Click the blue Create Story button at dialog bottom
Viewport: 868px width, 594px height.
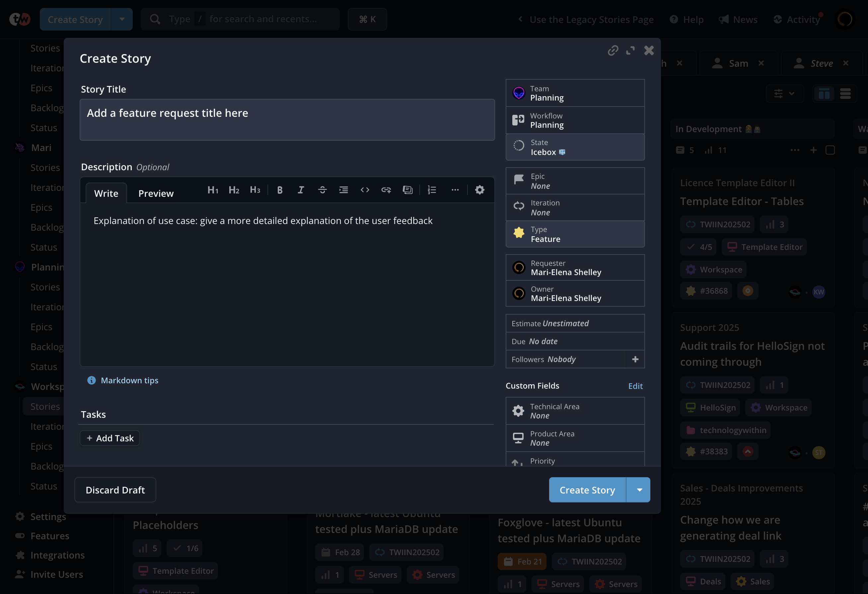tap(587, 490)
